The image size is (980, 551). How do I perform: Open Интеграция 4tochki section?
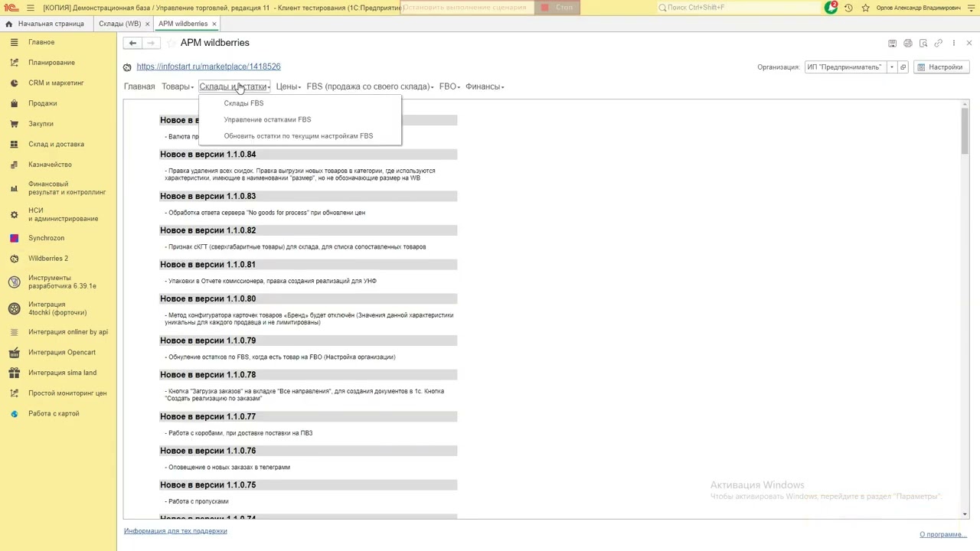[x=57, y=308]
